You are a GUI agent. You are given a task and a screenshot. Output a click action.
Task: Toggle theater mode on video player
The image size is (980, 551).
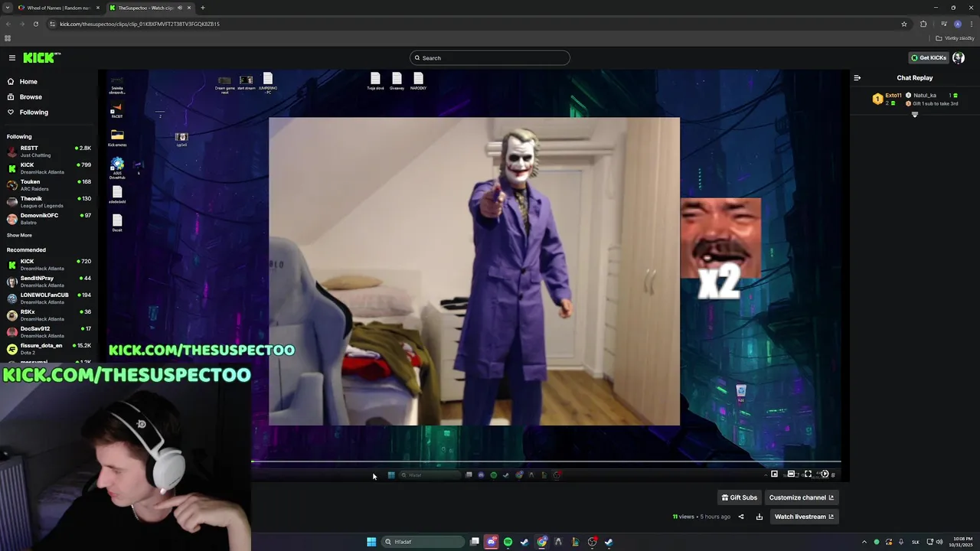coord(791,474)
